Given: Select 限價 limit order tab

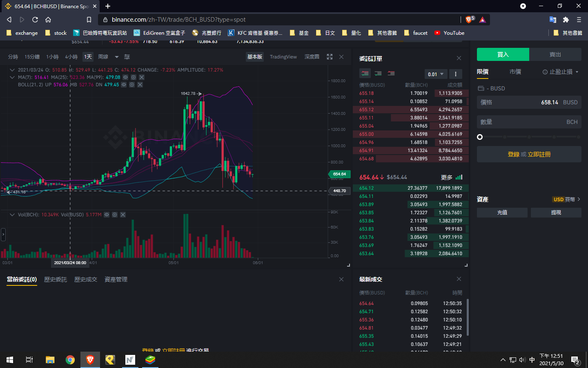Looking at the screenshot, I should click(483, 72).
